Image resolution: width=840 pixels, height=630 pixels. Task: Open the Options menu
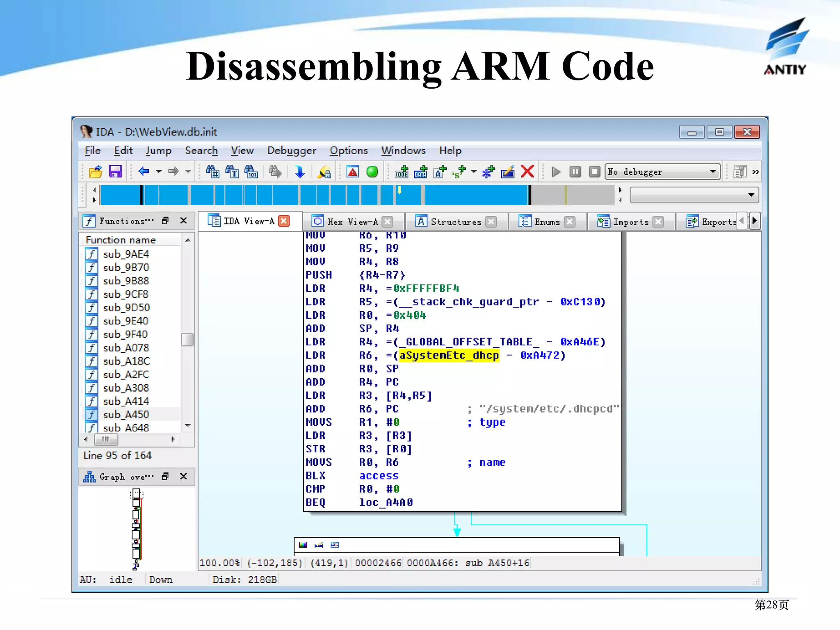(x=349, y=151)
